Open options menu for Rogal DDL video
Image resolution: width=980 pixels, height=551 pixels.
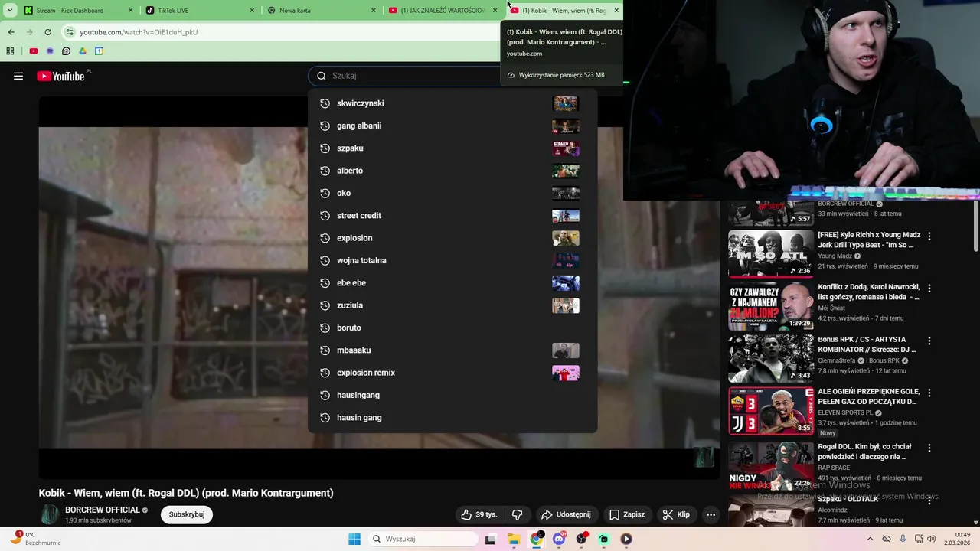929,448
